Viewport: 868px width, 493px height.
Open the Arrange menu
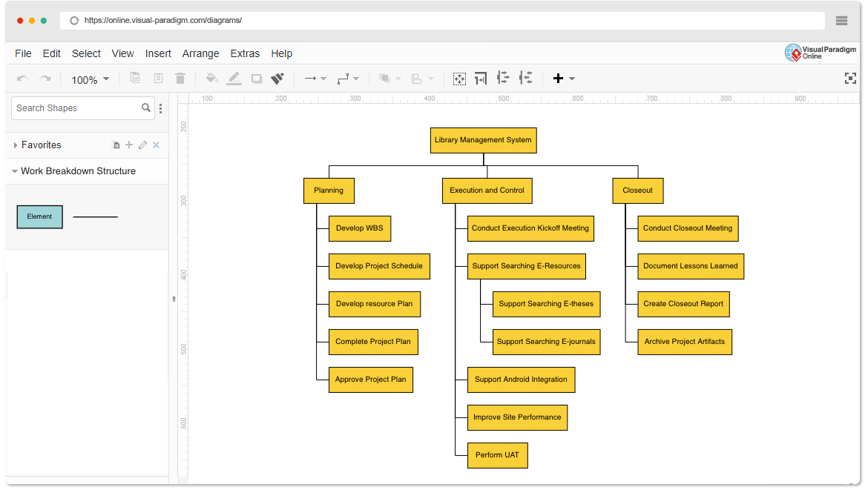click(201, 53)
